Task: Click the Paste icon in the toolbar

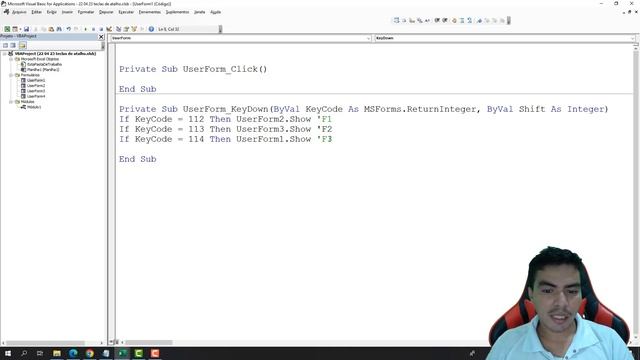Action: (x=51, y=29)
